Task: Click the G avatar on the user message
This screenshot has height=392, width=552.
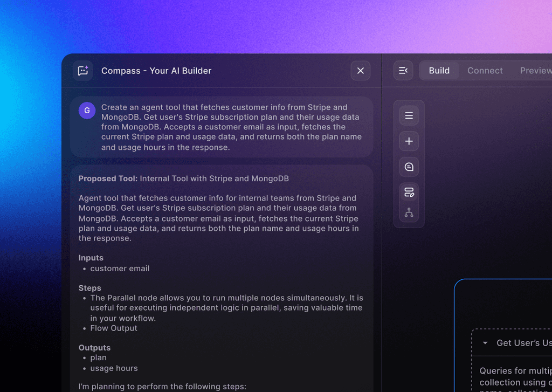Action: coord(87,110)
